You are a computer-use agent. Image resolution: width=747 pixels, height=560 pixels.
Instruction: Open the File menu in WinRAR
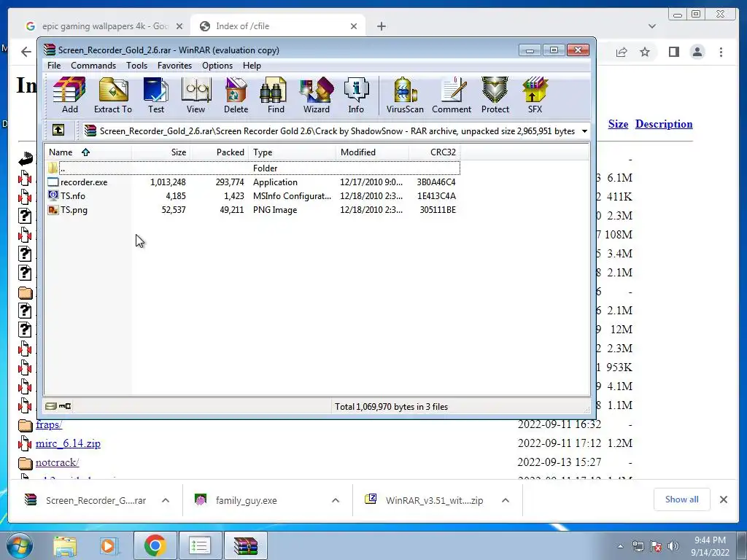coord(54,65)
